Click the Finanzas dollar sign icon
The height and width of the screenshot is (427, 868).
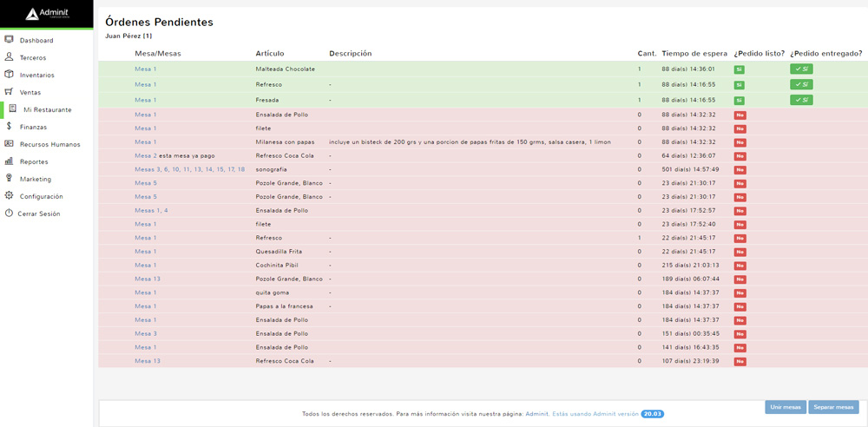10,127
